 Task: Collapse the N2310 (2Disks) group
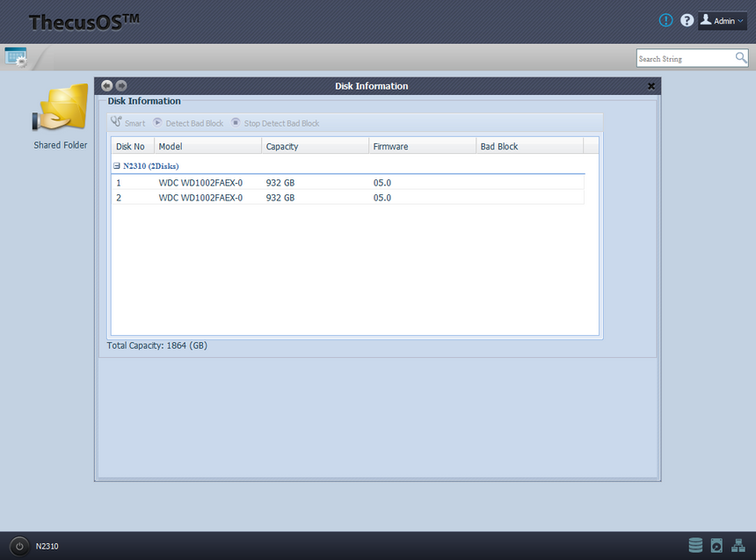click(117, 165)
